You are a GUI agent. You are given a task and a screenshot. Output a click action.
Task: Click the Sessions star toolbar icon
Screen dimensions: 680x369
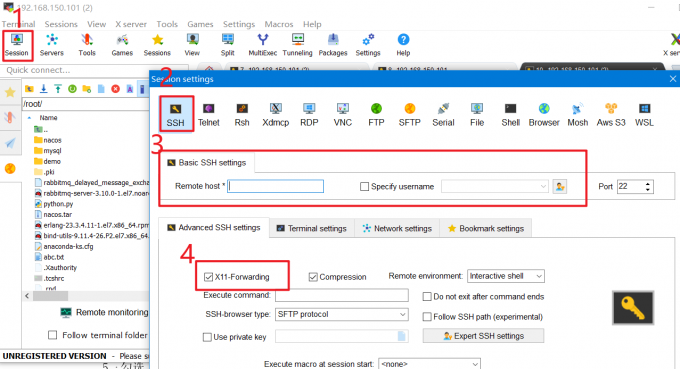pos(157,45)
